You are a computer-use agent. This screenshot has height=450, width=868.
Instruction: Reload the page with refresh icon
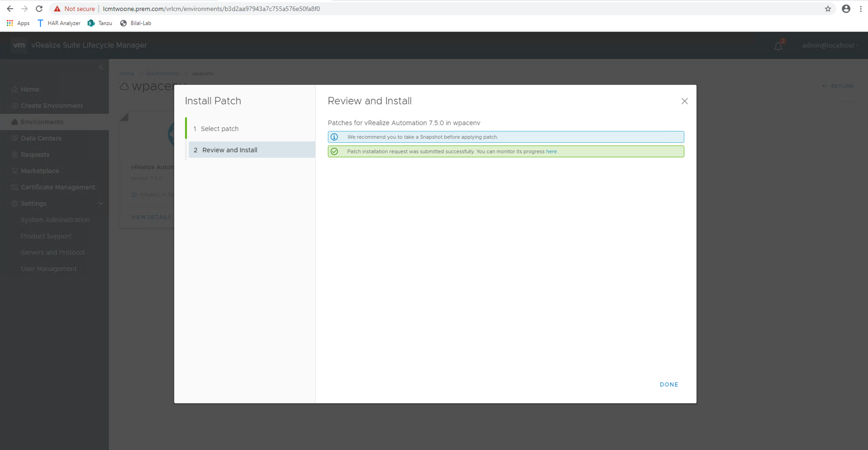click(x=39, y=9)
